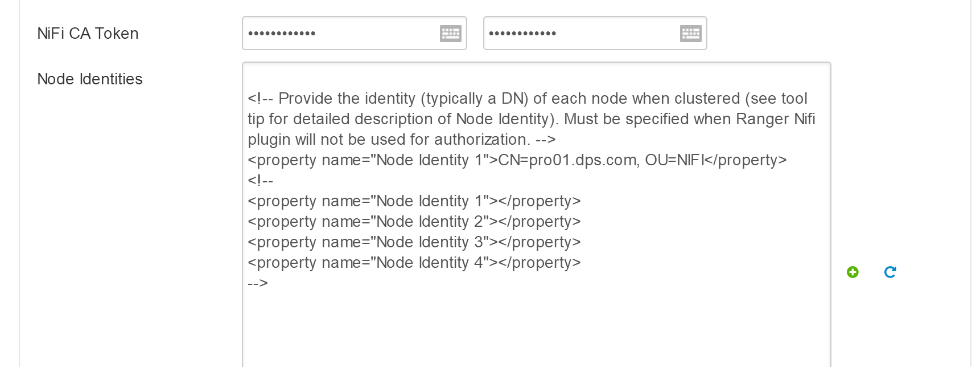Image resolution: width=980 pixels, height=367 pixels.
Task: Click on the OU=NIFI text in textarea
Action: click(673, 160)
